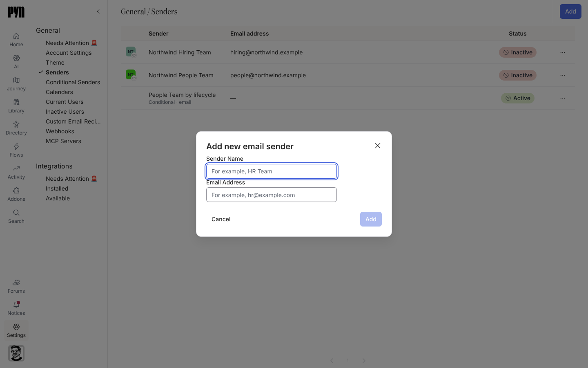This screenshot has height=368, width=588.
Task: Open Flows from the sidebar
Action: click(x=16, y=150)
